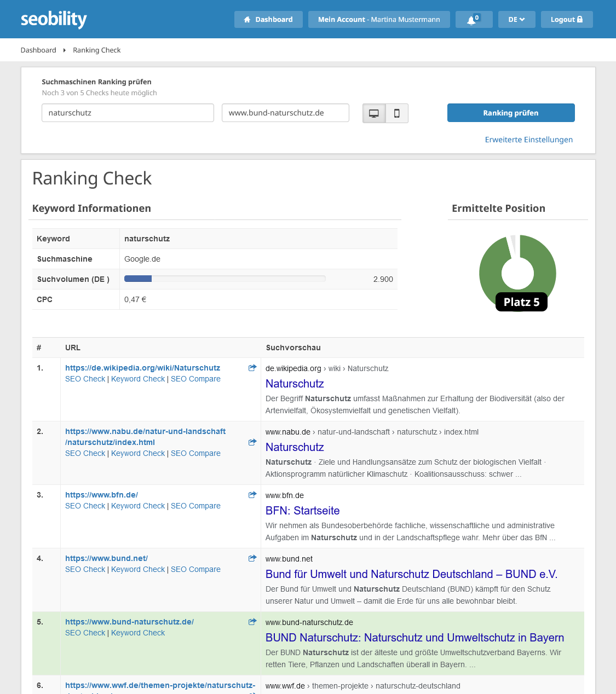Click the Ranking prüfen button
This screenshot has width=616, height=694.
tap(511, 113)
